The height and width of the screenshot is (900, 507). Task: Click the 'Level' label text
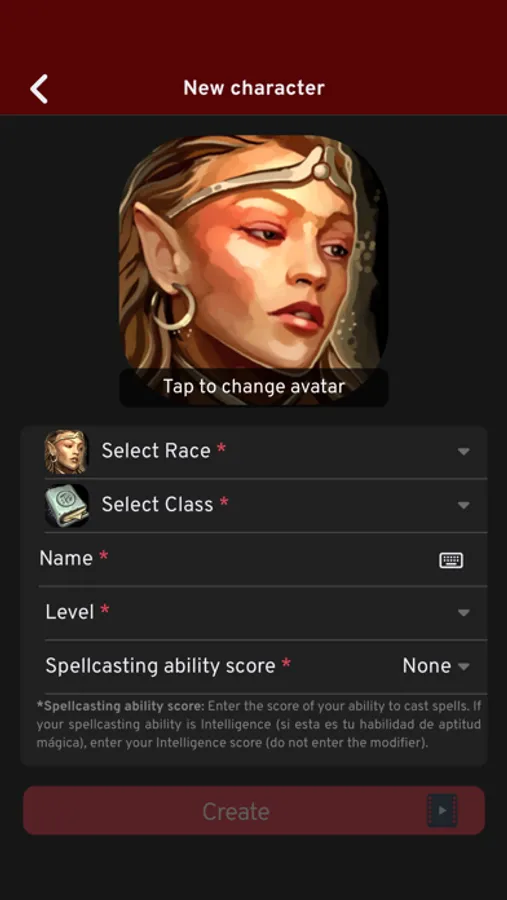pos(70,612)
